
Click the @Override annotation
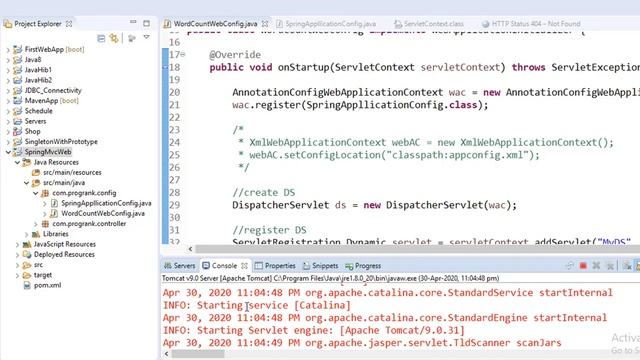click(235, 55)
